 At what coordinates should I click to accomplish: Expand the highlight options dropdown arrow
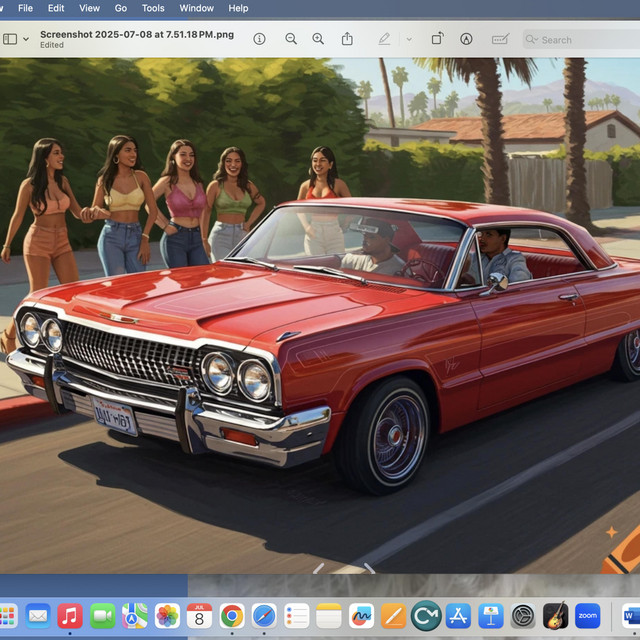[x=408, y=39]
